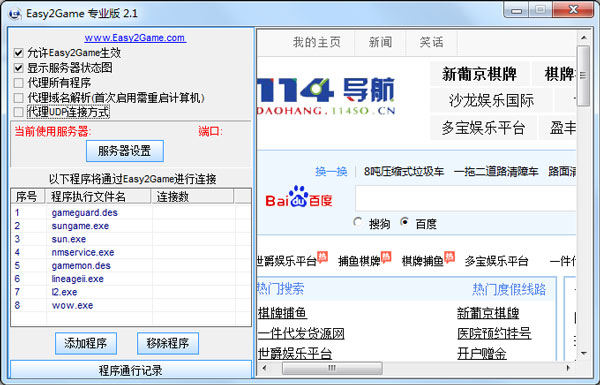Select gamemon.des row
Image resolution: width=600 pixels, height=385 pixels.
(131, 266)
